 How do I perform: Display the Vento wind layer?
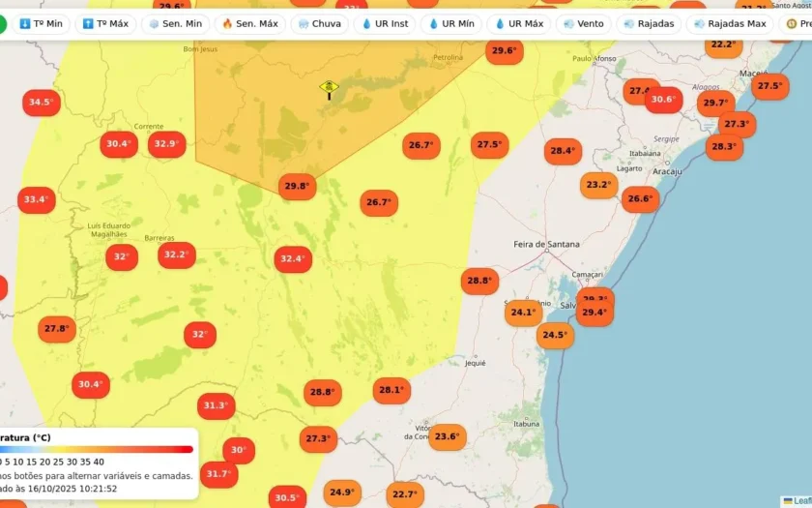click(584, 24)
